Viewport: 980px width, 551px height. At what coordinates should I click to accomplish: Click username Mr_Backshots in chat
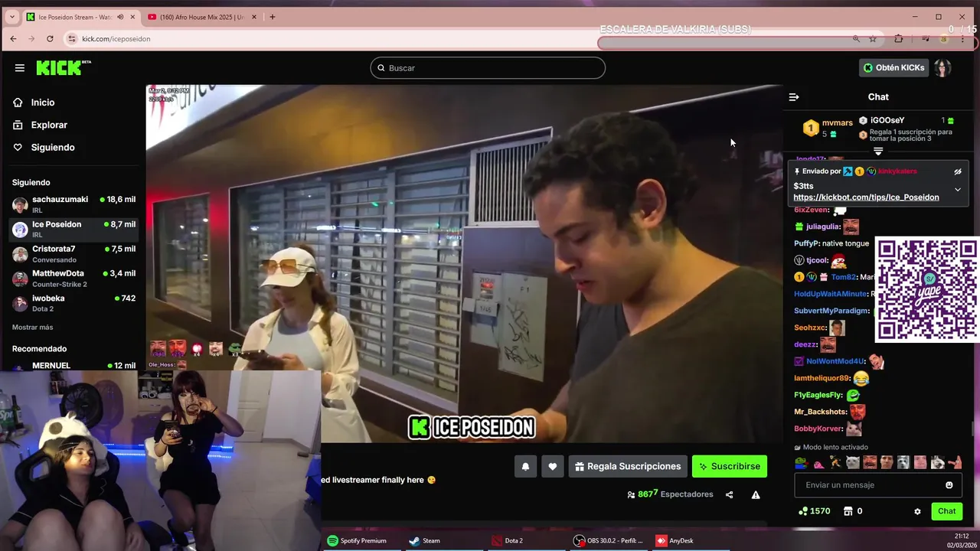pyautogui.click(x=820, y=412)
